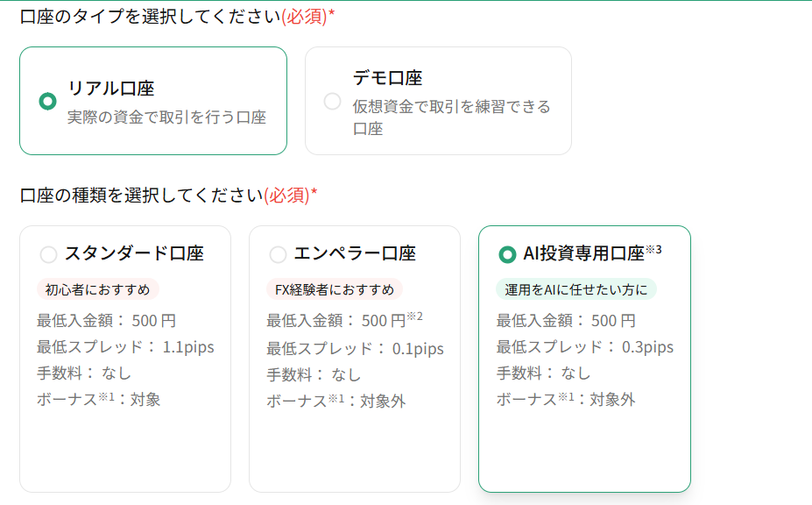
Task: Open footnote ※1 in エンペラー口座 bonus row
Action: pyautogui.click(x=336, y=397)
